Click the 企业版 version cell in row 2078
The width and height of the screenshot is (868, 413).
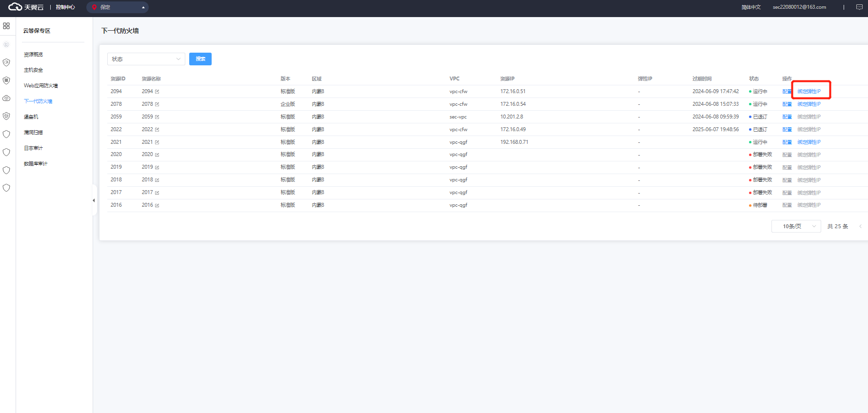pyautogui.click(x=288, y=104)
